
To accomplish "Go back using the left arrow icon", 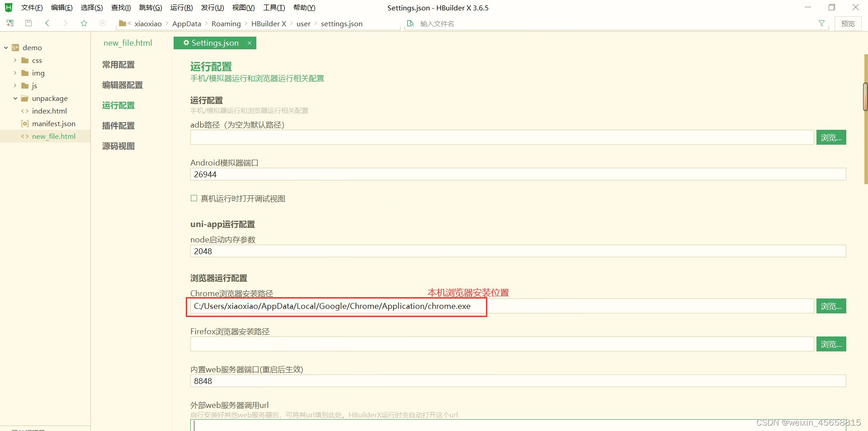I will pos(47,23).
